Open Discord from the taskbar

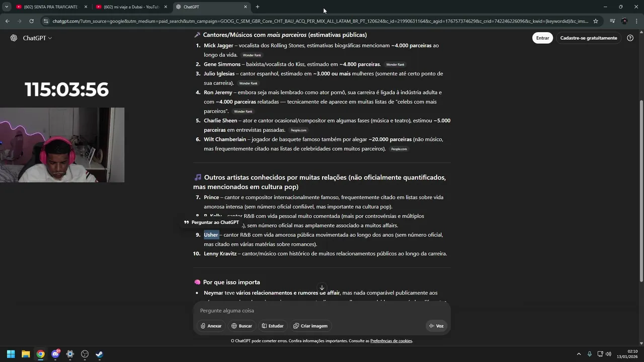pos(55,354)
